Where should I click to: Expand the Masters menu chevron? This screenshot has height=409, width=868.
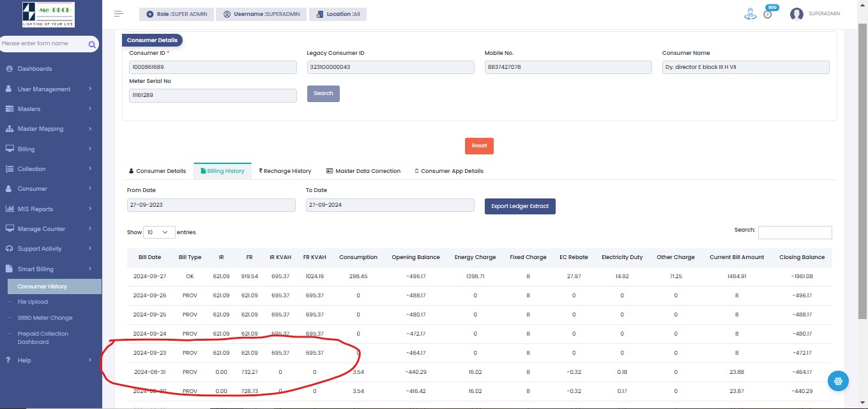tap(90, 108)
